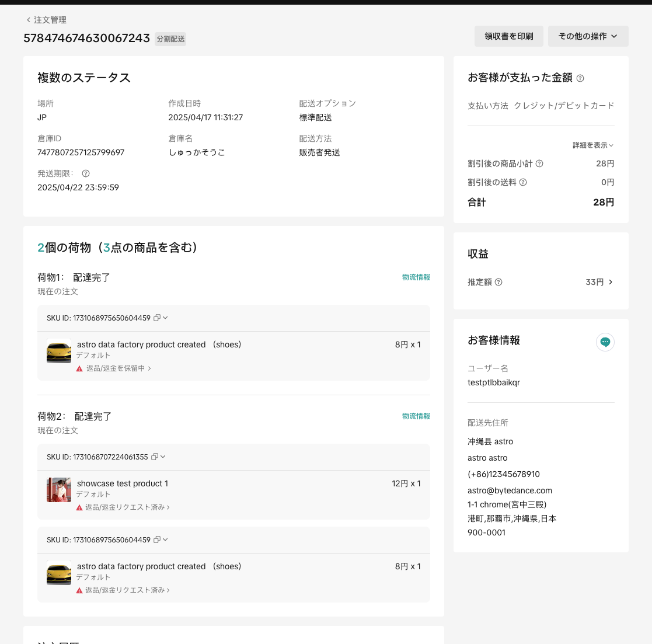Viewport: 652px width, 644px height.
Task: Click postal code 900-0001
Action: point(486,532)
